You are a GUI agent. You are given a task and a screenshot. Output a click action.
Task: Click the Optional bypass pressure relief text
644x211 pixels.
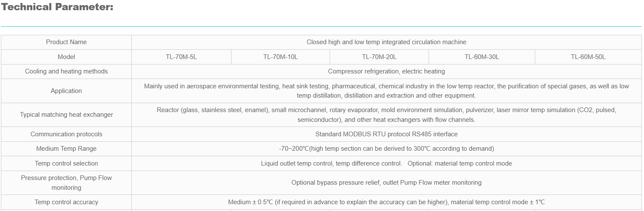click(386, 183)
